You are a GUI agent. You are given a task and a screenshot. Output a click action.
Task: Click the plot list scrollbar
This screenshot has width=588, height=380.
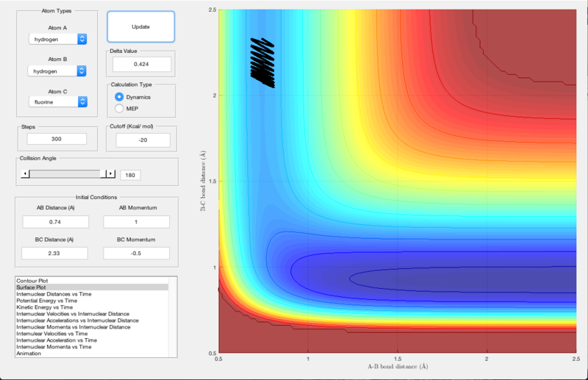(x=173, y=317)
